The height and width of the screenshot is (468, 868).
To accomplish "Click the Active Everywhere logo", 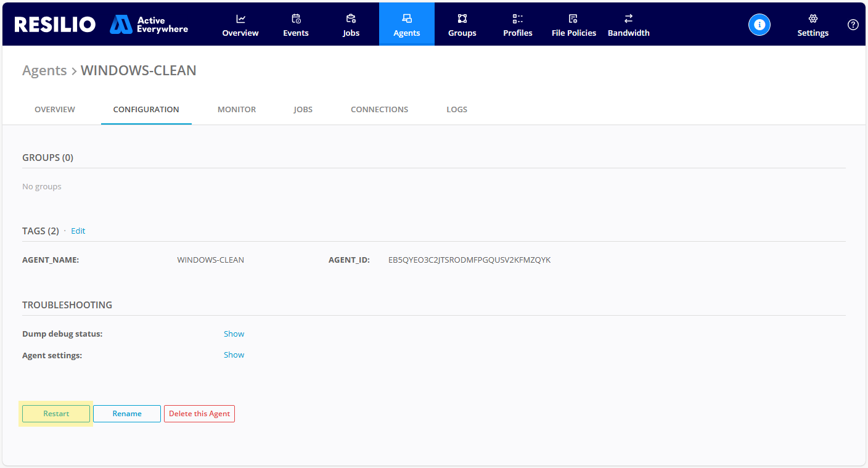I will 149,25.
